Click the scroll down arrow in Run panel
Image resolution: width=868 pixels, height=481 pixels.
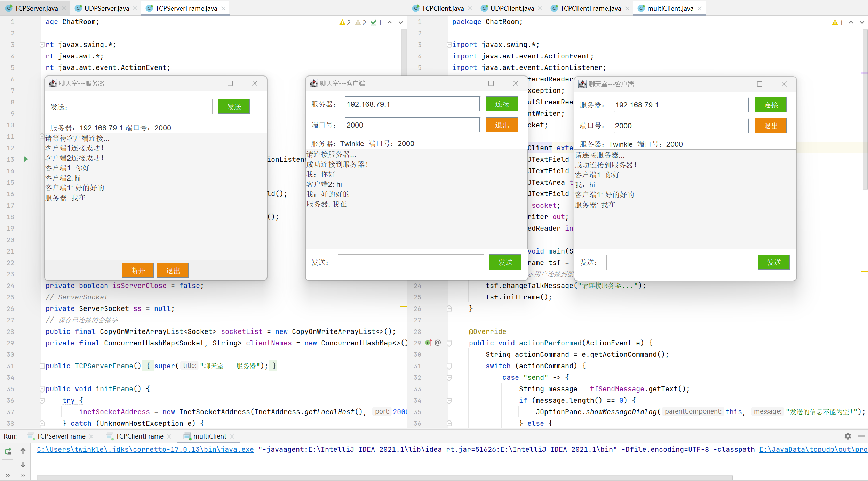23,465
